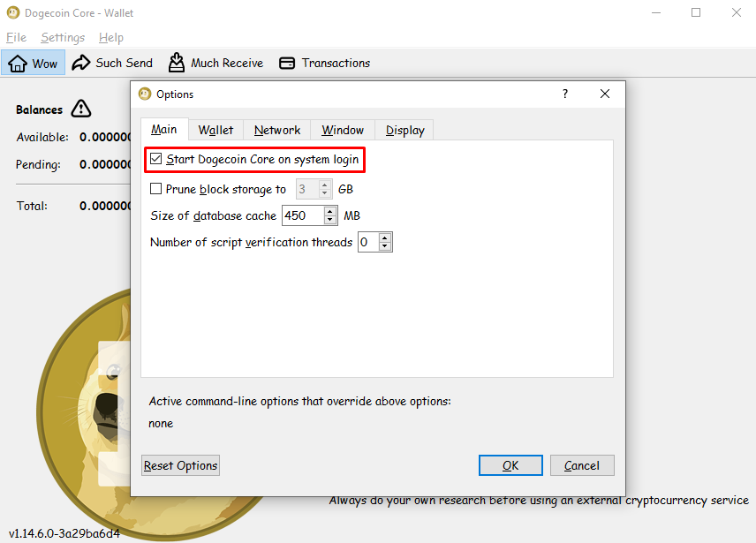Minimize the Dogecoin Core window
This screenshot has height=543, width=756.
point(656,12)
